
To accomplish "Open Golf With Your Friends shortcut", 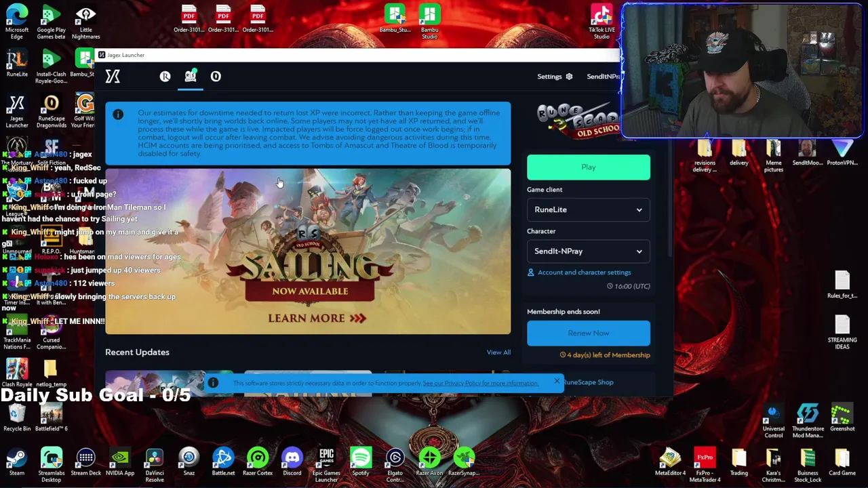I will (x=85, y=110).
